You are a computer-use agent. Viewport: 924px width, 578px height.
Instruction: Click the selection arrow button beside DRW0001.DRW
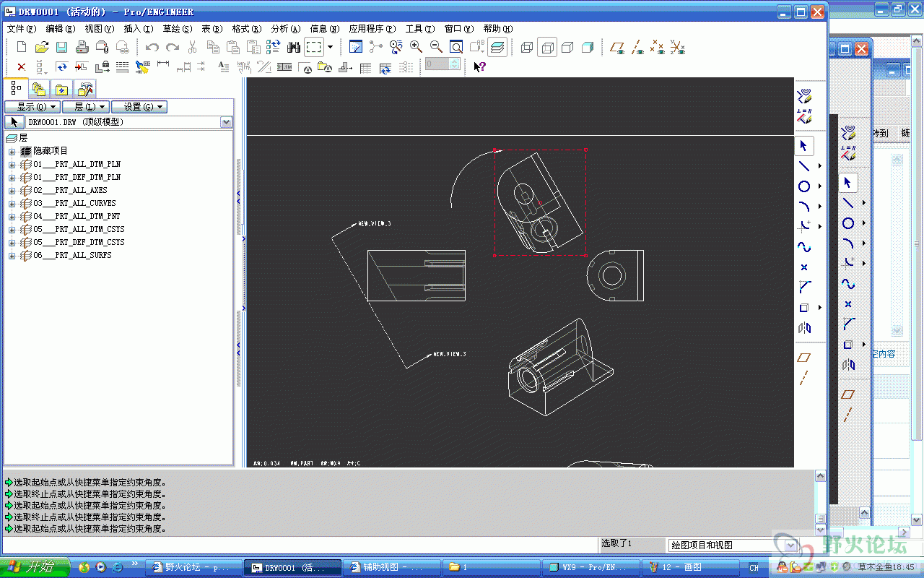click(14, 122)
